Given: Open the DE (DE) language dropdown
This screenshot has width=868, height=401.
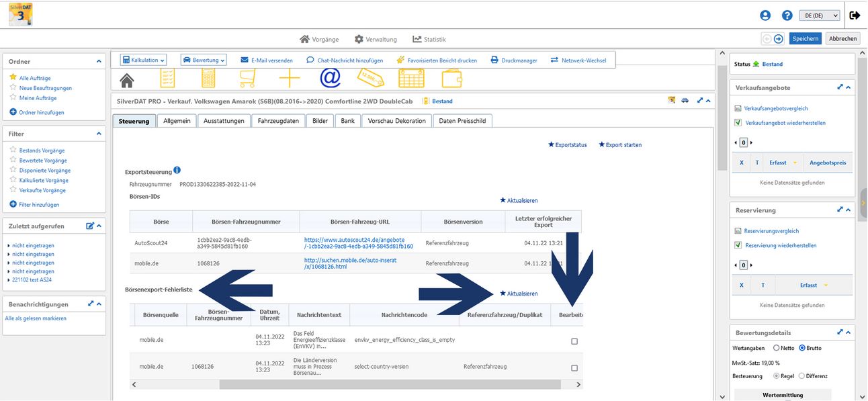Looking at the screenshot, I should [x=822, y=15].
